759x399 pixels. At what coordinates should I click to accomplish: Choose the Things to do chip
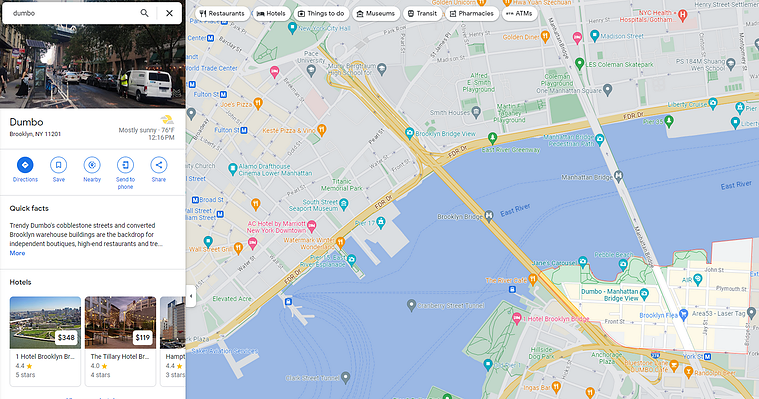[321, 14]
